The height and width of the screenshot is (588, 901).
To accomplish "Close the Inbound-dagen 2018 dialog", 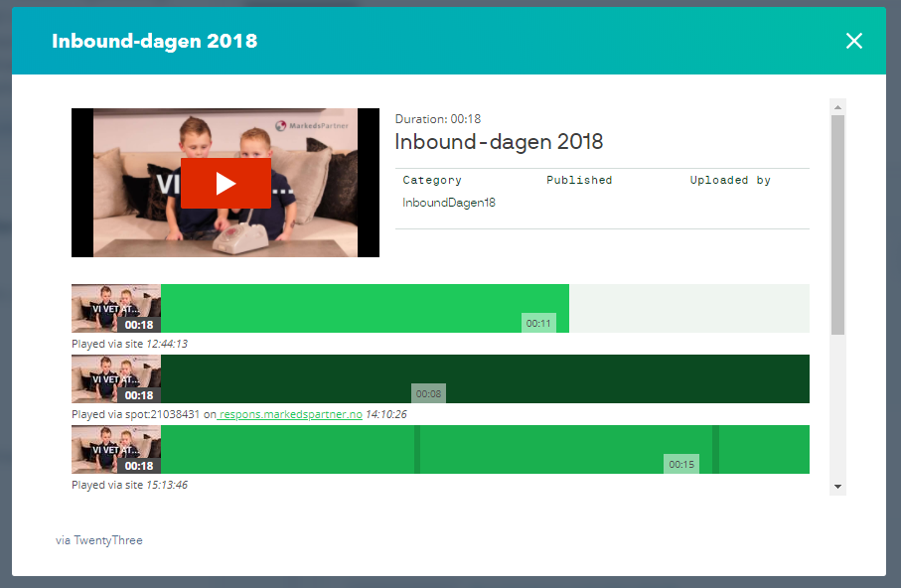I will (854, 41).
